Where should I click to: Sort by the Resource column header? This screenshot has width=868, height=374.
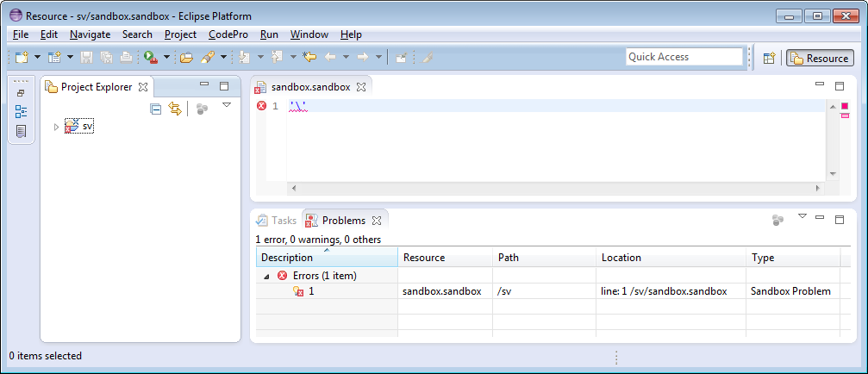(445, 258)
